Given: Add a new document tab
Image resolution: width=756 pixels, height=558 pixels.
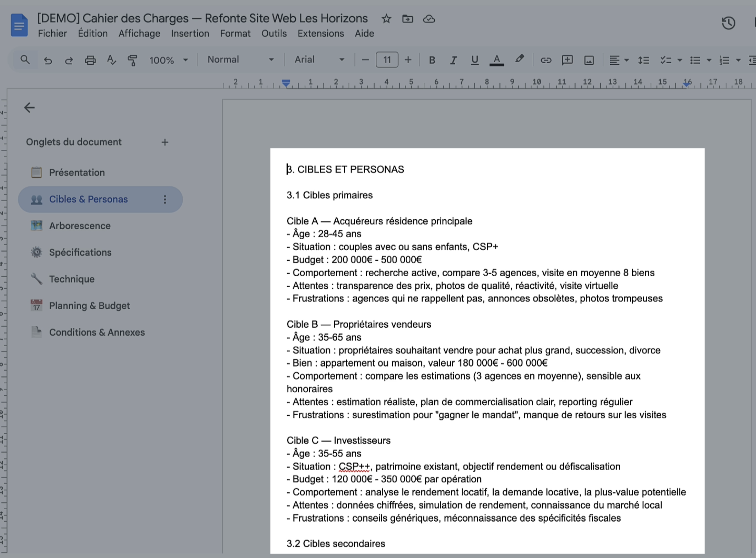Looking at the screenshot, I should (165, 142).
